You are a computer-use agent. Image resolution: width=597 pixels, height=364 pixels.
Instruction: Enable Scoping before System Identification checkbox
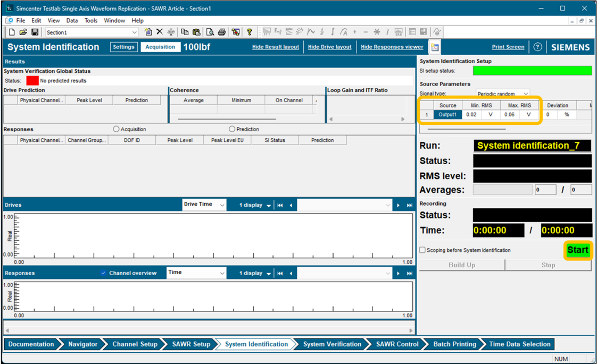(x=422, y=250)
